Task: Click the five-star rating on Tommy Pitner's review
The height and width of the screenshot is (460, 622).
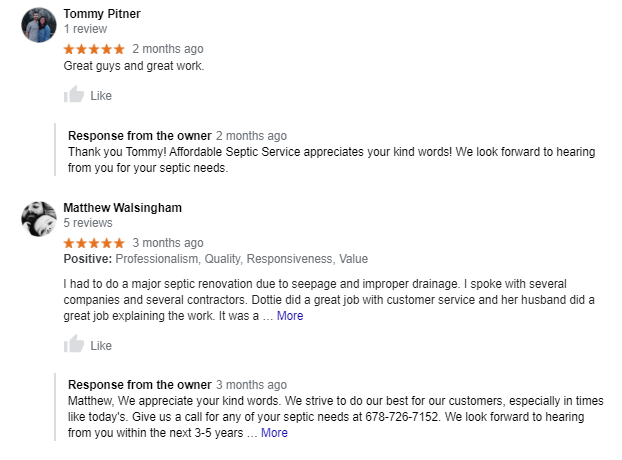Action: point(94,48)
